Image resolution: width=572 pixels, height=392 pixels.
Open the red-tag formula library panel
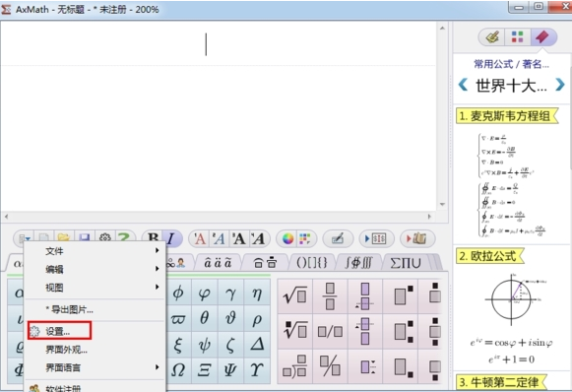click(542, 36)
